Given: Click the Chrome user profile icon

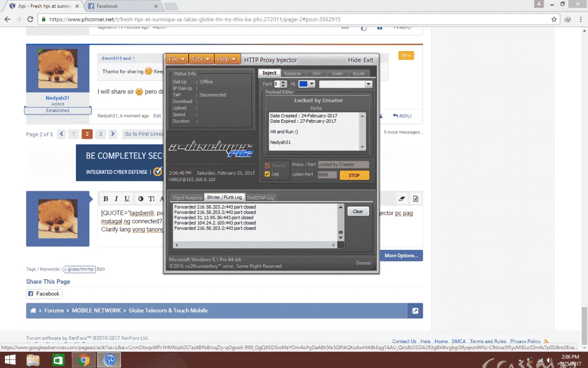Looking at the screenshot, I should [539, 4].
